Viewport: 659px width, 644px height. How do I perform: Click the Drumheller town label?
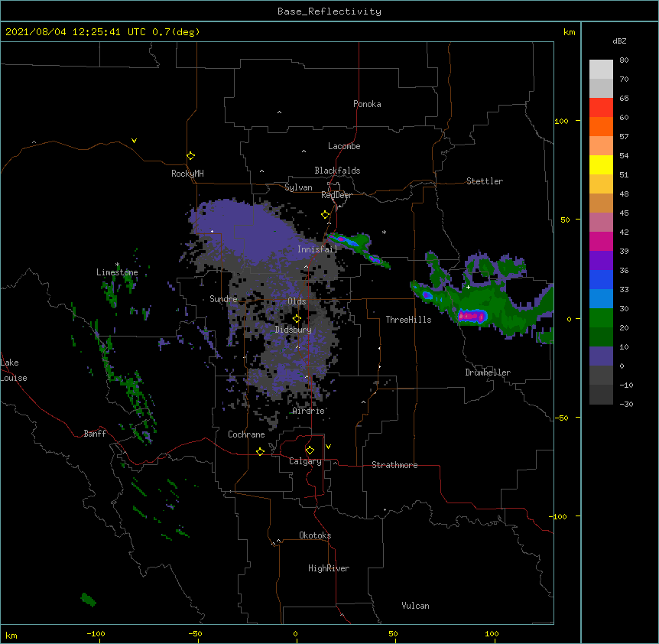pyautogui.click(x=488, y=372)
